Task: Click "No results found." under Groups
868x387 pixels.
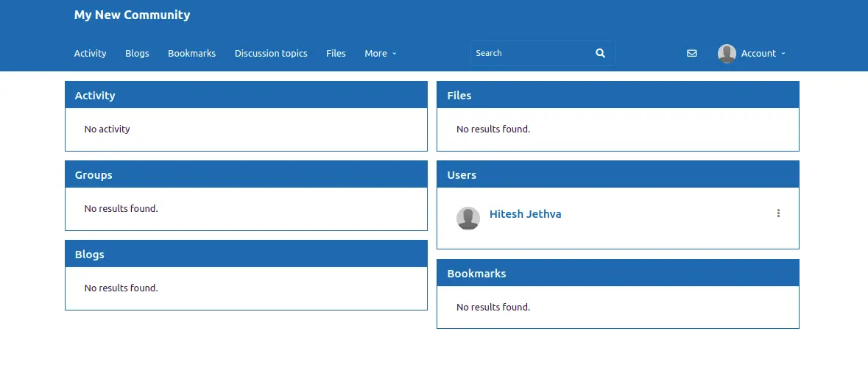Action: (121, 208)
